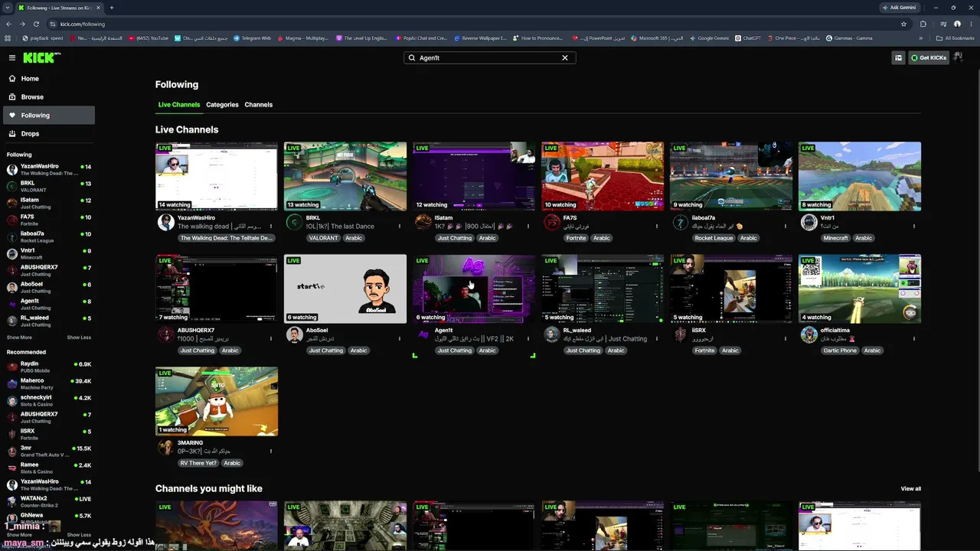Open more options for ABUSHQERX7 stream card

270,338
